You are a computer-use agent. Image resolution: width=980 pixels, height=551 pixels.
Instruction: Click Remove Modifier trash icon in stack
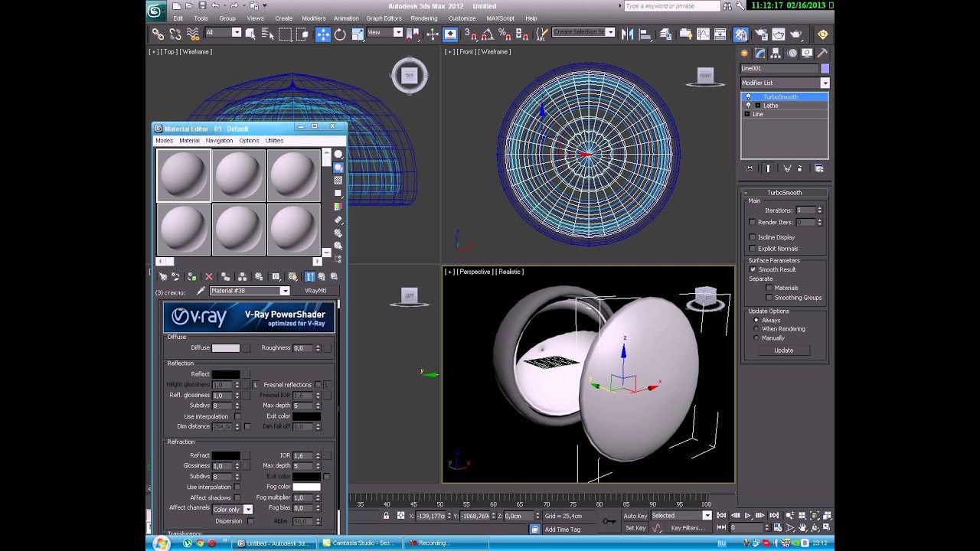coord(800,168)
